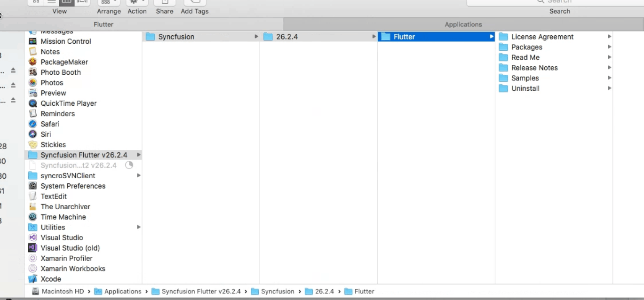This screenshot has height=300, width=644.
Task: Open Mission Control app icon
Action: coord(32,41)
